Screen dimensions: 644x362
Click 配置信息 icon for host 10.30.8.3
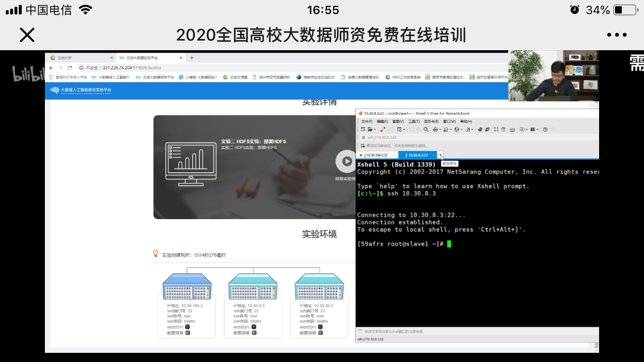click(254, 333)
